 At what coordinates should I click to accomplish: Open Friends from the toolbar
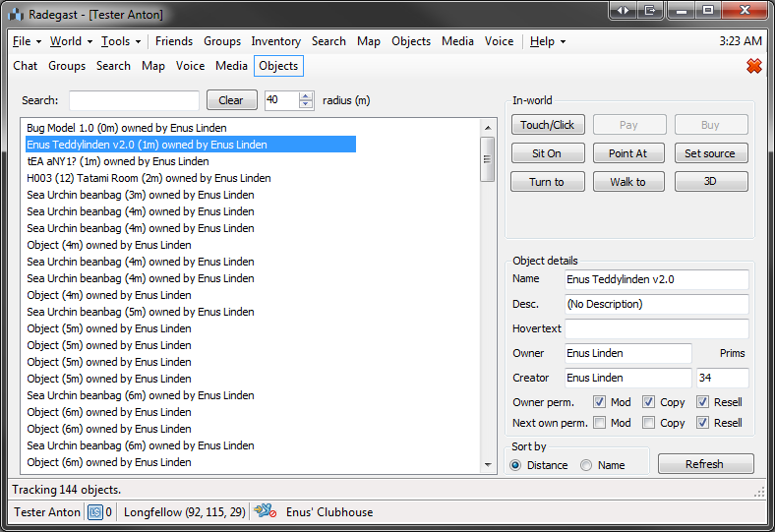(x=174, y=41)
